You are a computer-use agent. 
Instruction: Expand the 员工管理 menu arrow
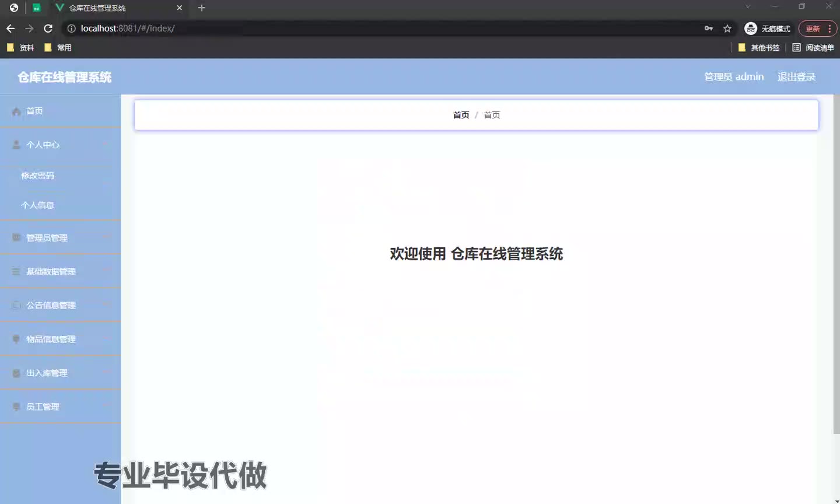pyautogui.click(x=106, y=407)
